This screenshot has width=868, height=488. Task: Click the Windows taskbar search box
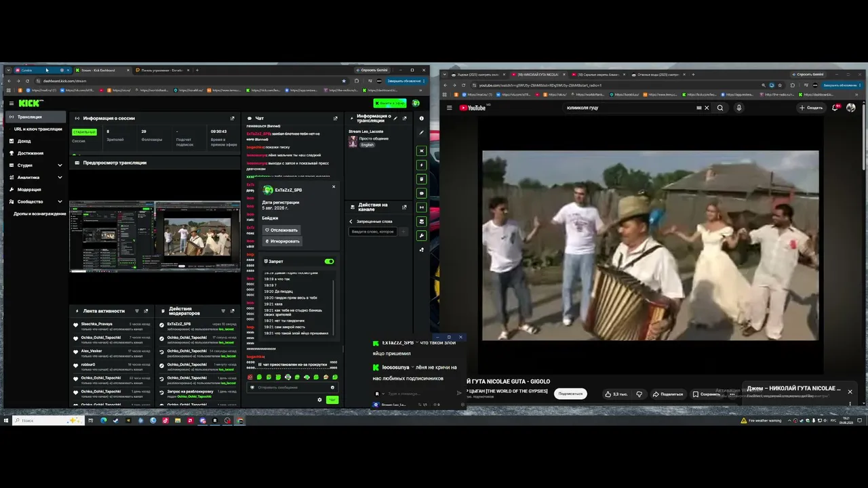pyautogui.click(x=47, y=420)
